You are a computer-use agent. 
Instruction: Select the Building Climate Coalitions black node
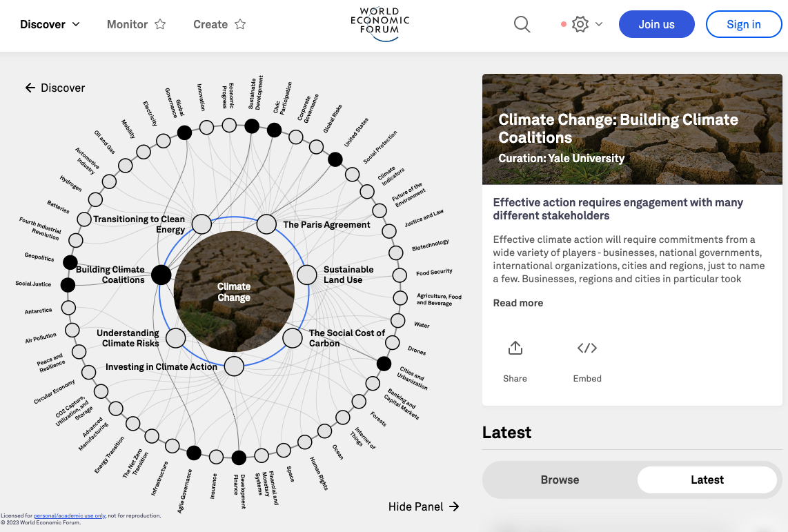(161, 275)
